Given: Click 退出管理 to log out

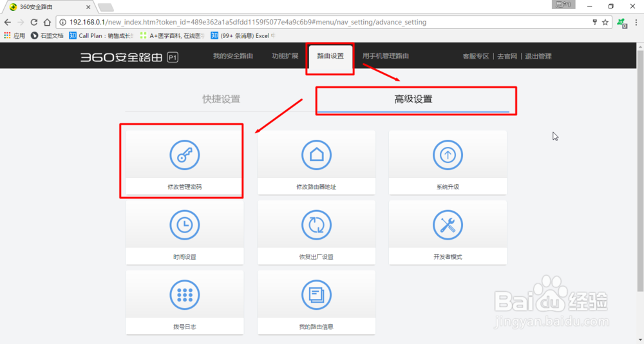Looking at the screenshot, I should [538, 56].
